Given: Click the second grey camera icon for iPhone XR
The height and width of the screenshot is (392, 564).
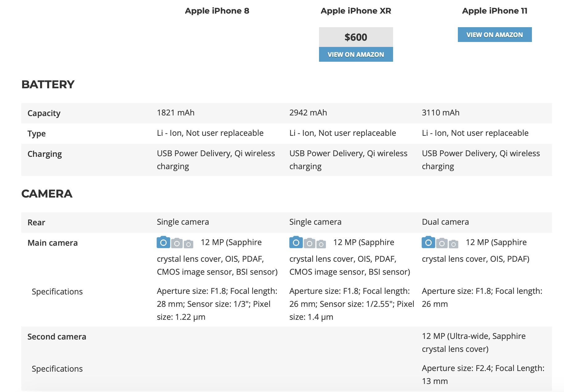Looking at the screenshot, I should (x=309, y=243).
